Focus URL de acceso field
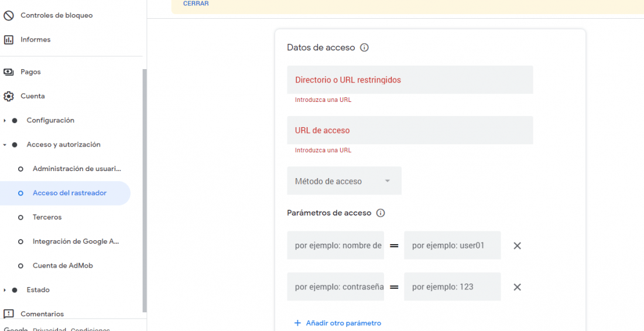 coord(410,130)
